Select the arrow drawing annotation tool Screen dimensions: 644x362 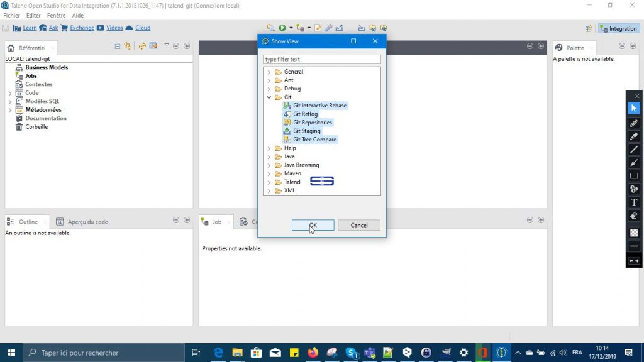pos(634,163)
